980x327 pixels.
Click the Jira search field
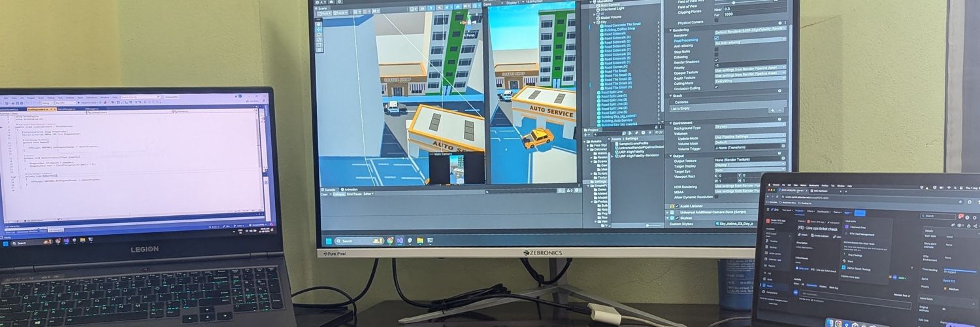pyautogui.click(x=938, y=216)
